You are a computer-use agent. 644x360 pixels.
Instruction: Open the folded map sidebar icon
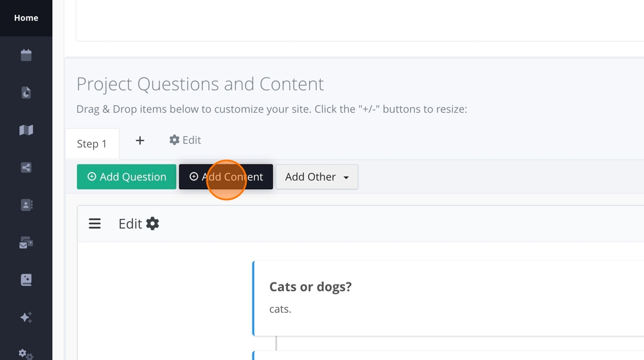(26, 130)
